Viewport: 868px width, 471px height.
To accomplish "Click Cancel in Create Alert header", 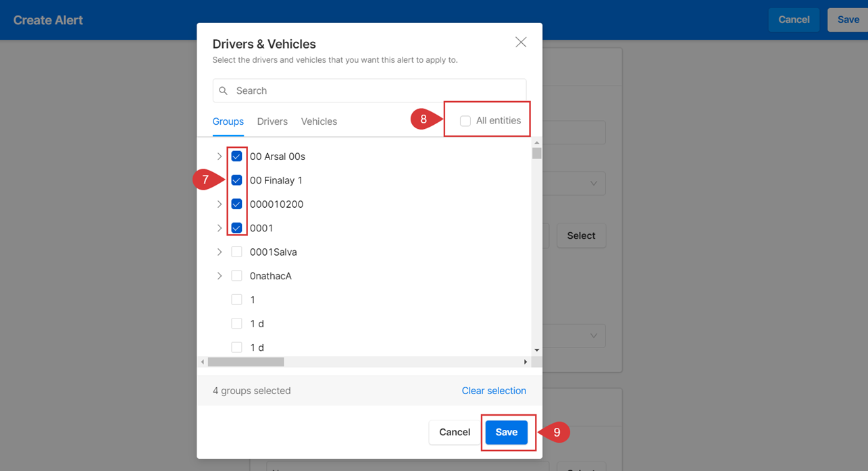I will [x=794, y=20].
